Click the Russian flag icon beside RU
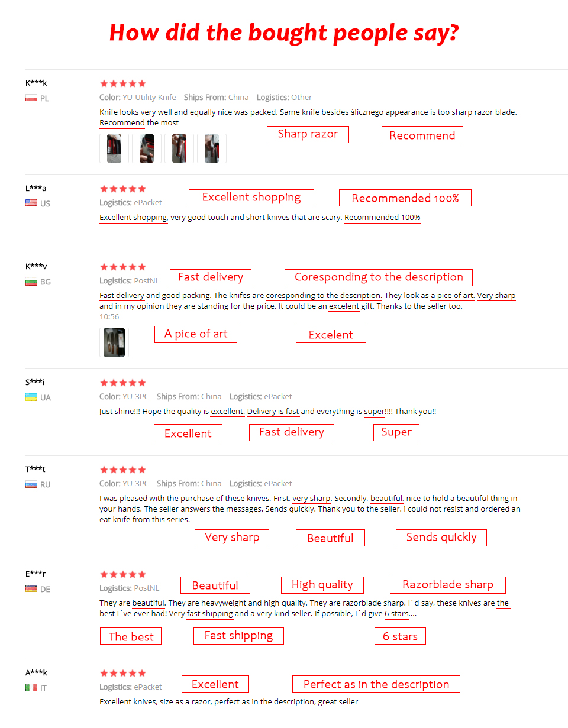Viewport: 568px width, 728px height. [31, 484]
